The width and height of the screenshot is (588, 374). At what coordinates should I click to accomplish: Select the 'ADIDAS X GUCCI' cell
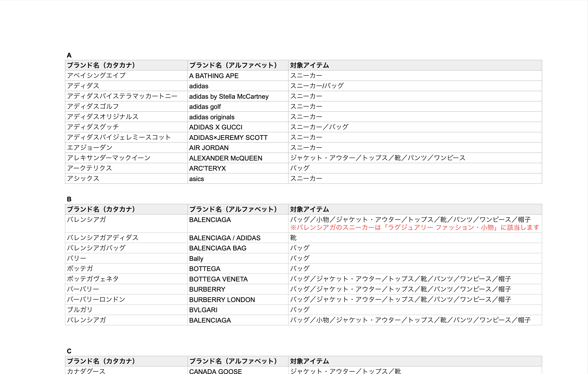click(238, 127)
